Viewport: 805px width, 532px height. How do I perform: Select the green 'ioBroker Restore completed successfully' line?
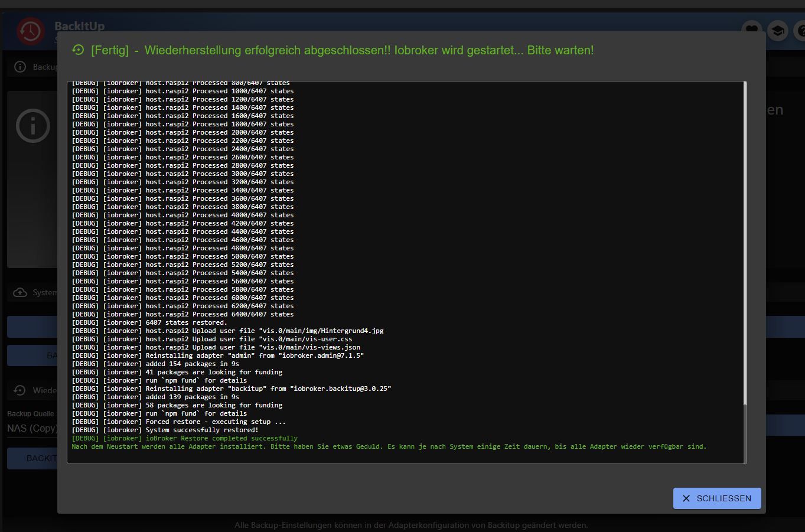(x=184, y=438)
